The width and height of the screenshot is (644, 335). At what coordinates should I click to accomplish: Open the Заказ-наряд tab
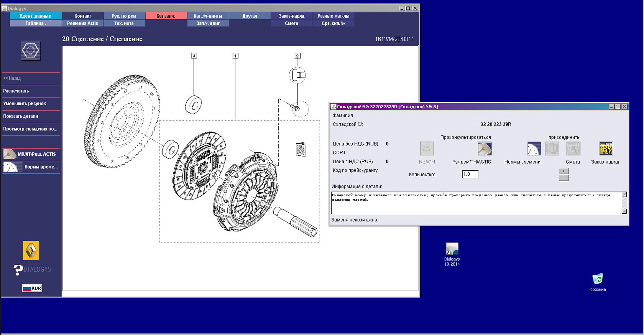[x=291, y=16]
